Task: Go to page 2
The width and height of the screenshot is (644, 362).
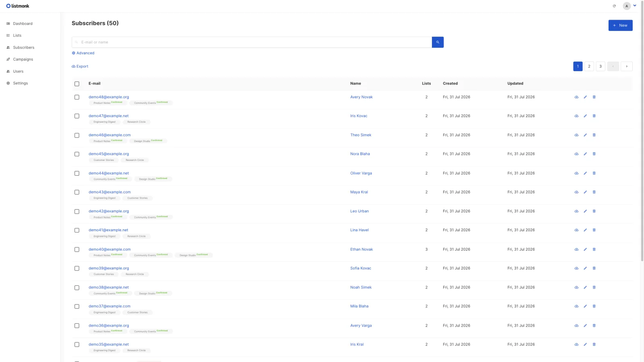Action: (589, 66)
